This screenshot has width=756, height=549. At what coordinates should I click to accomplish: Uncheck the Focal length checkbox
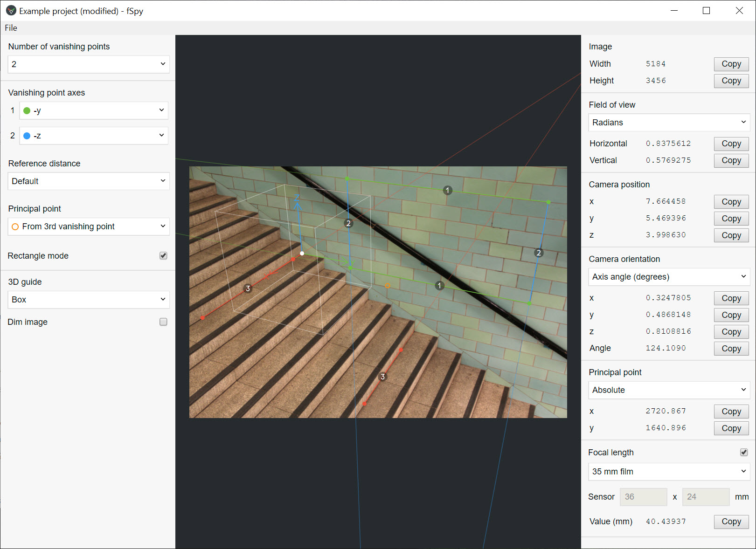pos(744,453)
